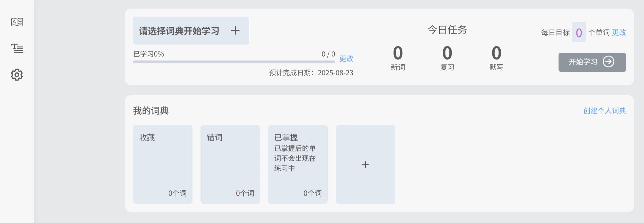Click 创建个人词典 link
The height and width of the screenshot is (223, 644).
click(605, 111)
